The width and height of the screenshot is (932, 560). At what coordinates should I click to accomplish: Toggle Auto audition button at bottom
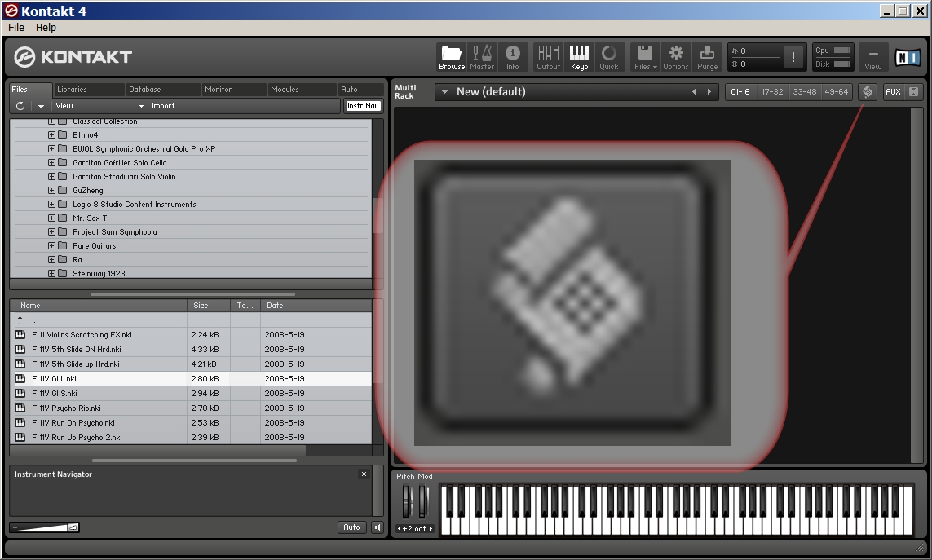coord(351,527)
